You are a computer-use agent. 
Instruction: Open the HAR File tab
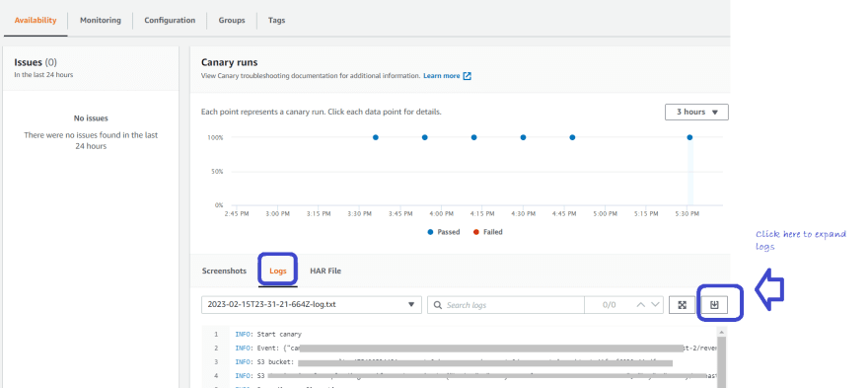pyautogui.click(x=325, y=272)
